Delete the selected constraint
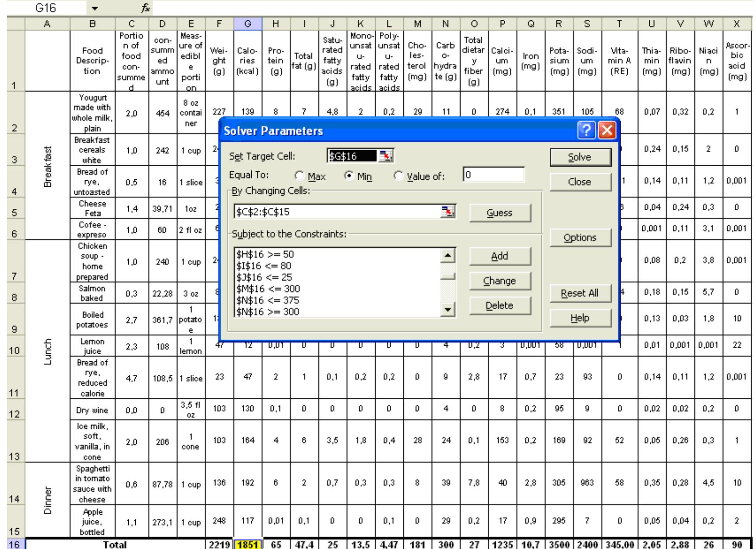The image size is (756, 549). 500,305
